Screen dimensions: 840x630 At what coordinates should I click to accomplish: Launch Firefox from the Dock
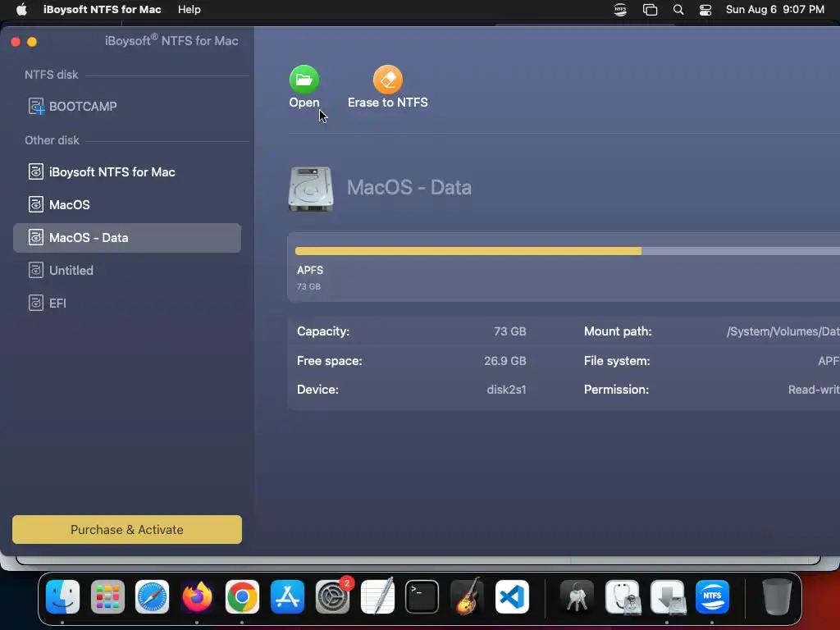pyautogui.click(x=197, y=597)
